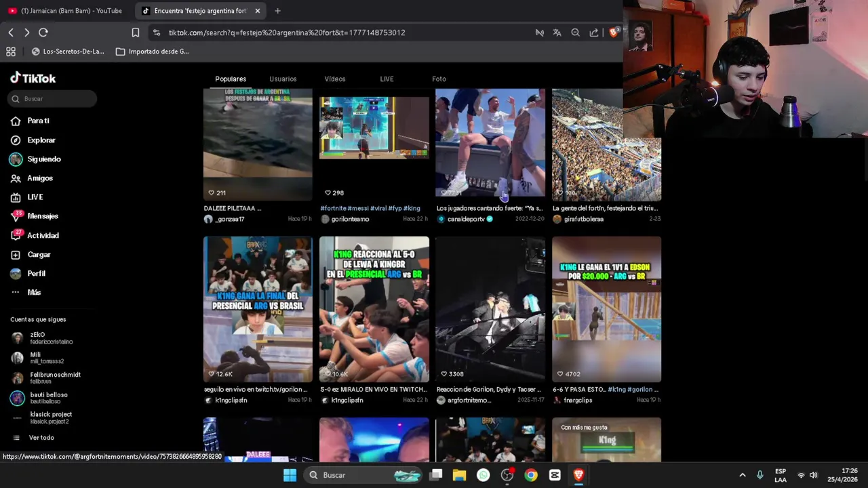Open K1NG LE GANA EL 1V1 video
The image size is (868, 488).
(606, 309)
